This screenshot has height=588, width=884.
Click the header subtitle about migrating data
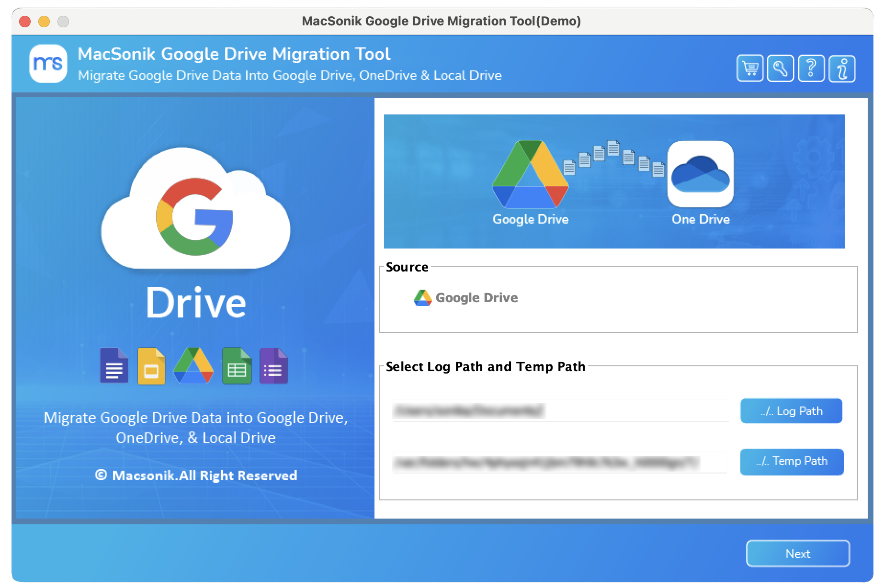point(290,76)
